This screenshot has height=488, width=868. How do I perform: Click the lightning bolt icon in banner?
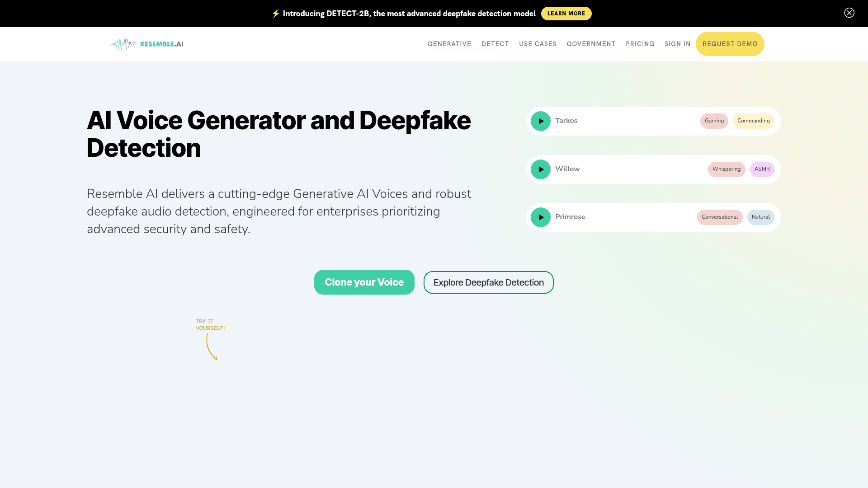coord(275,14)
